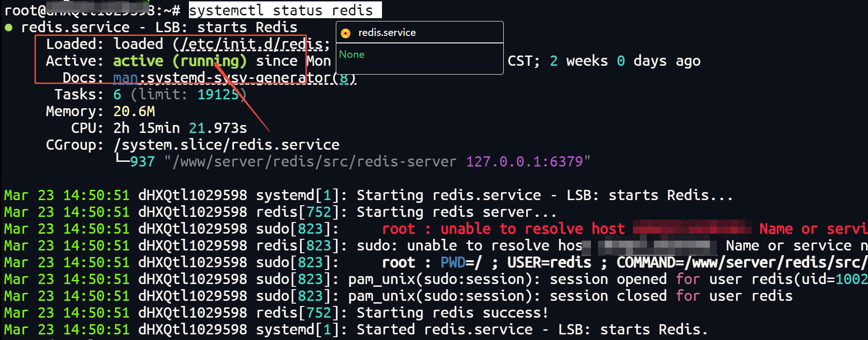Click the "Starting redis server..." log message

point(457,212)
